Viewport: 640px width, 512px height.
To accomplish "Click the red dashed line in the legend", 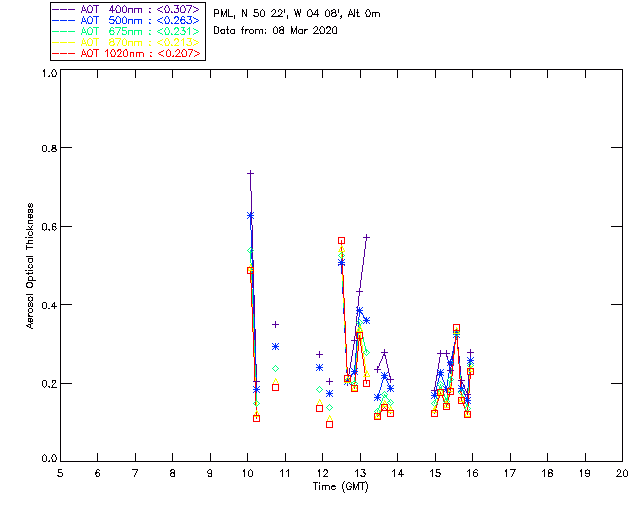I will coord(64,53).
